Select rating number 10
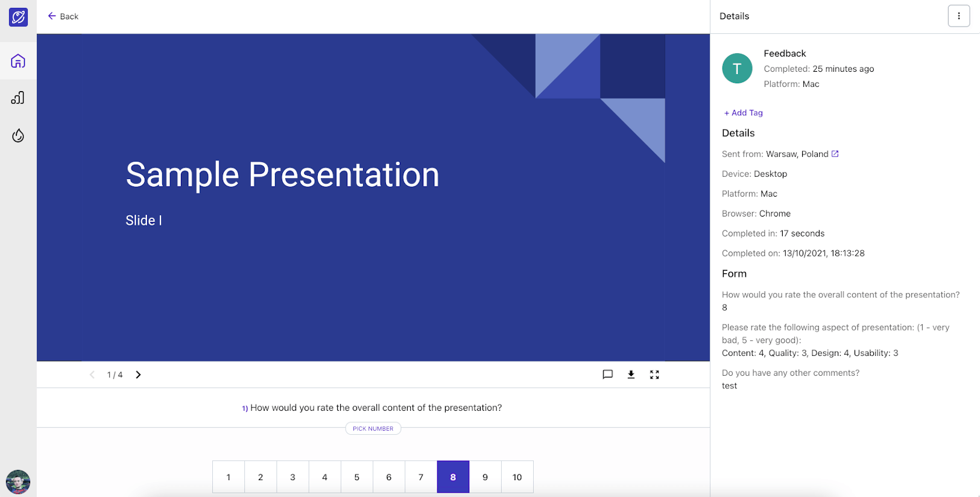 coord(517,477)
